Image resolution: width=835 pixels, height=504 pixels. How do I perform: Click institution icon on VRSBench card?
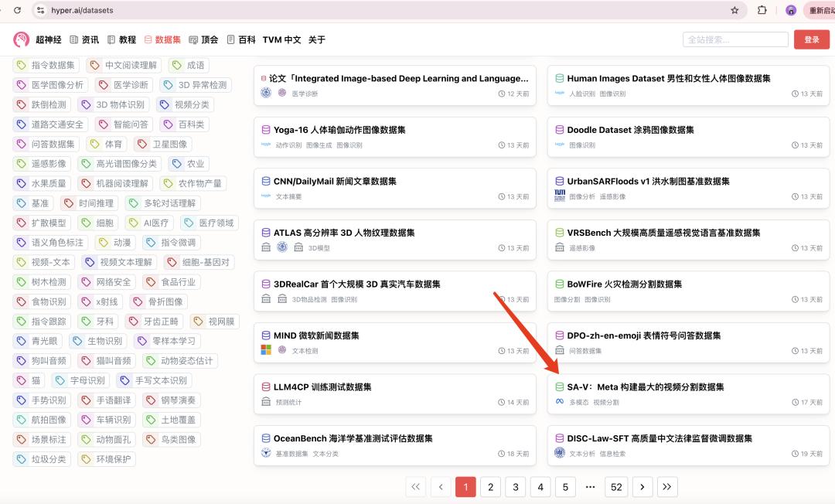[560, 247]
